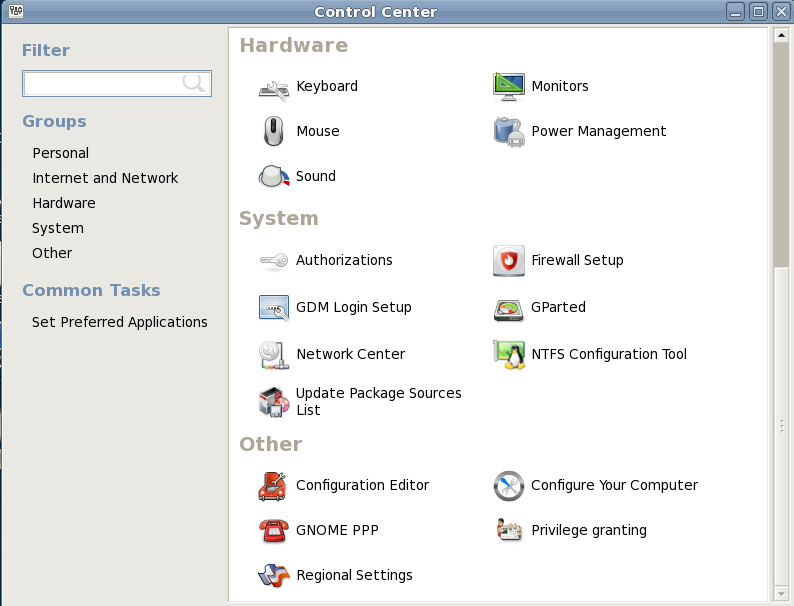The image size is (794, 606).
Task: Open Power Management icon
Action: (508, 131)
